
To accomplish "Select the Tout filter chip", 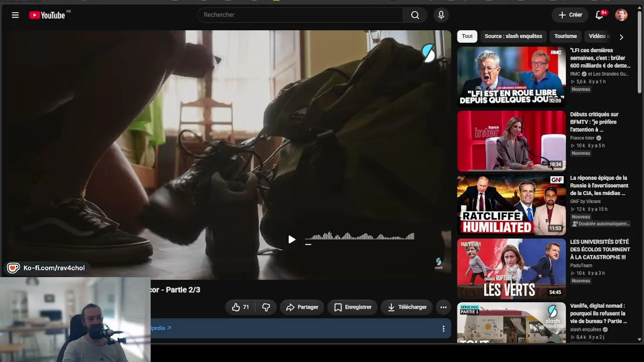I will [x=467, y=36].
